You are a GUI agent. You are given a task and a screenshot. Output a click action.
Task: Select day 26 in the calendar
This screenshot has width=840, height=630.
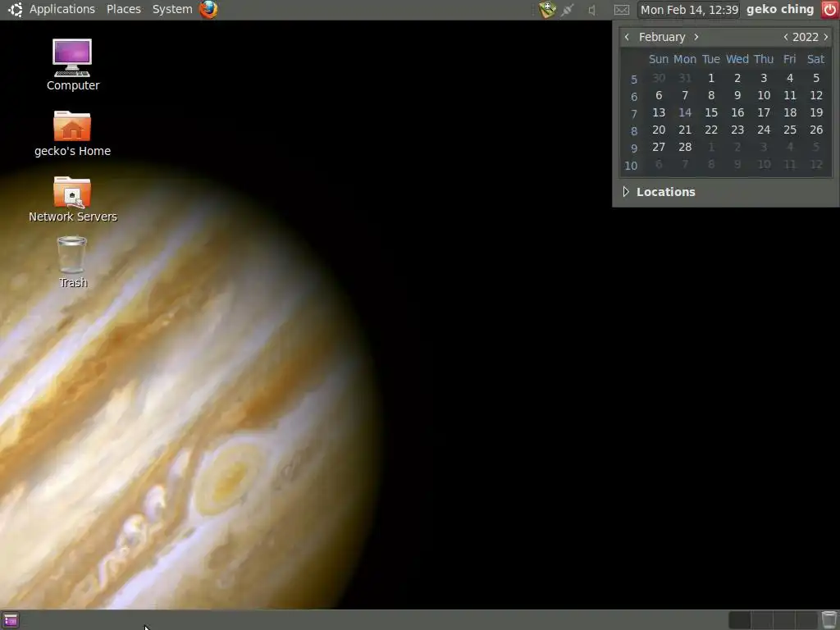coord(816,130)
